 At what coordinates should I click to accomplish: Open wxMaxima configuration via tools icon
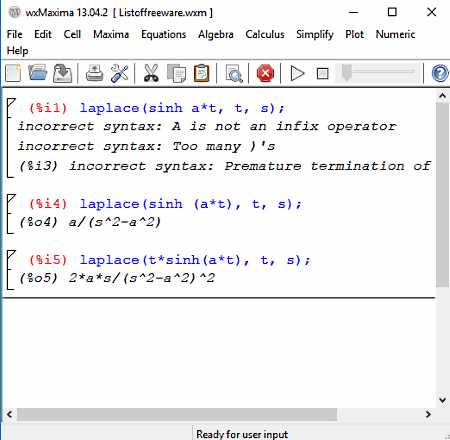tap(120, 73)
